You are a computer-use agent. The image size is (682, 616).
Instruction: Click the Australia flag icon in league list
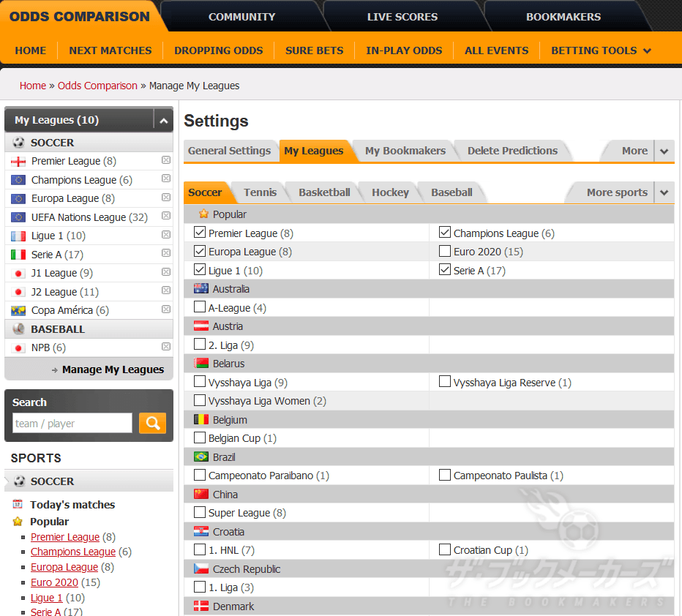(x=201, y=288)
